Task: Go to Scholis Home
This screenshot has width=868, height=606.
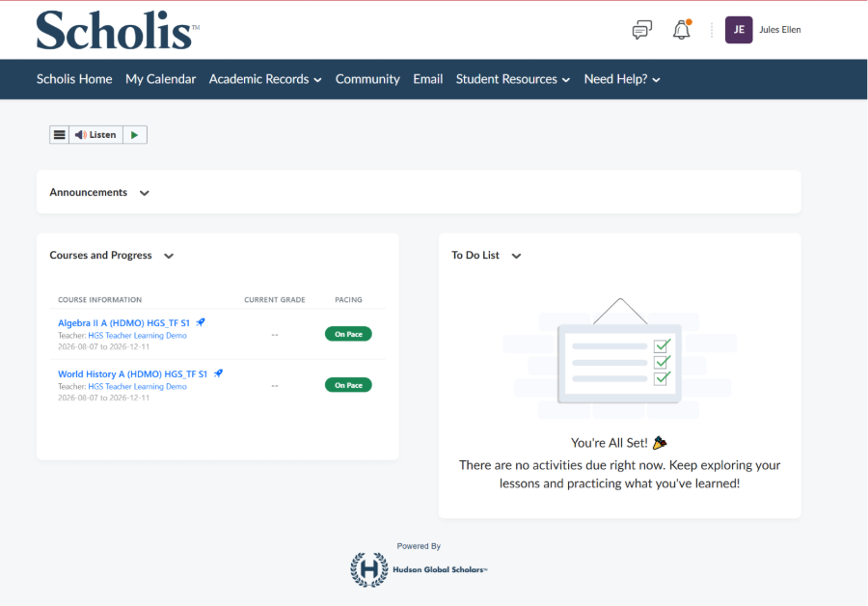Action: [74, 79]
